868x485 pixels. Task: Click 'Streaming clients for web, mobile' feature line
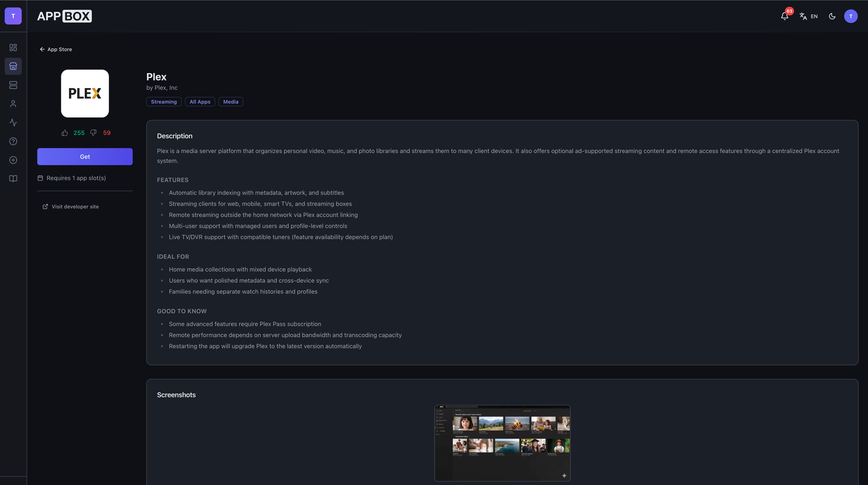coord(261,204)
